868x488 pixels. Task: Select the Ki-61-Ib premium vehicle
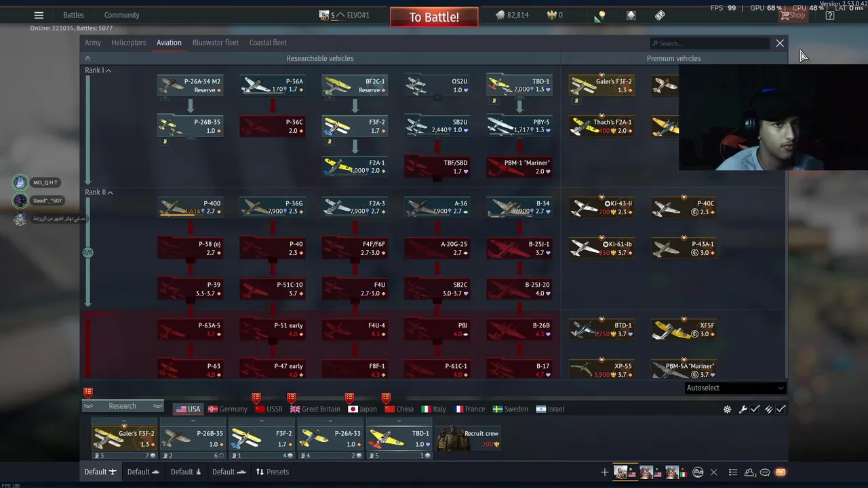[601, 248]
